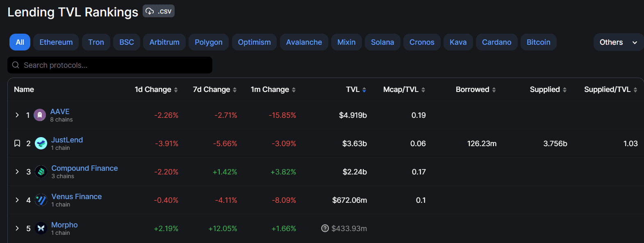Click the Name column header
This screenshot has width=644, height=243.
(x=24, y=89)
